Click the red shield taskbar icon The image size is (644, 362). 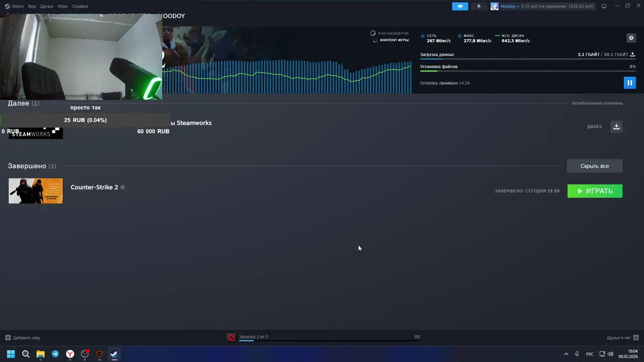(x=100, y=354)
